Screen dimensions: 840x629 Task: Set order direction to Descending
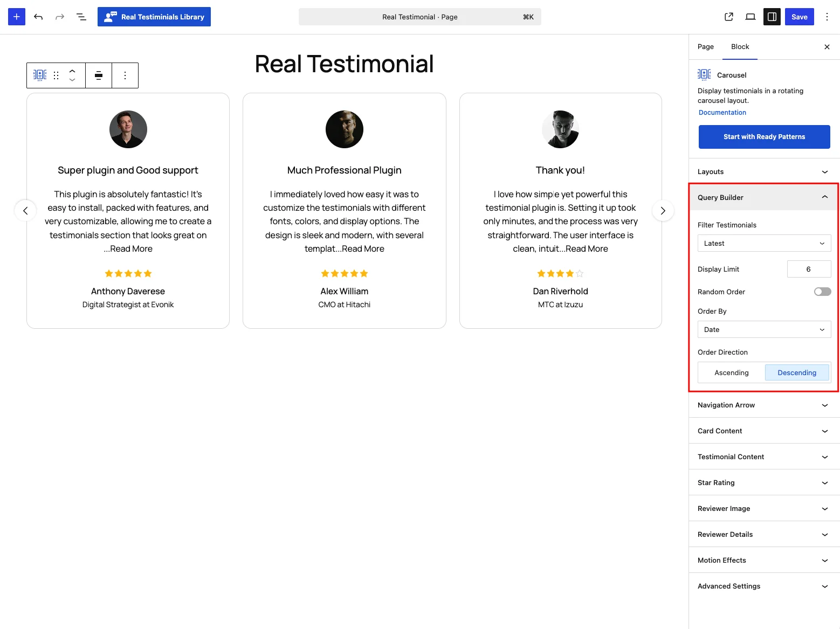click(797, 372)
